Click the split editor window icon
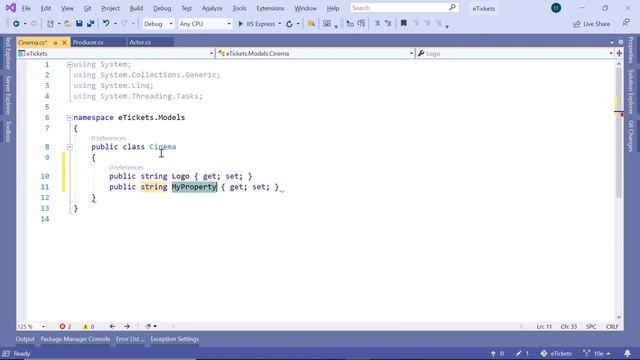 click(x=619, y=53)
